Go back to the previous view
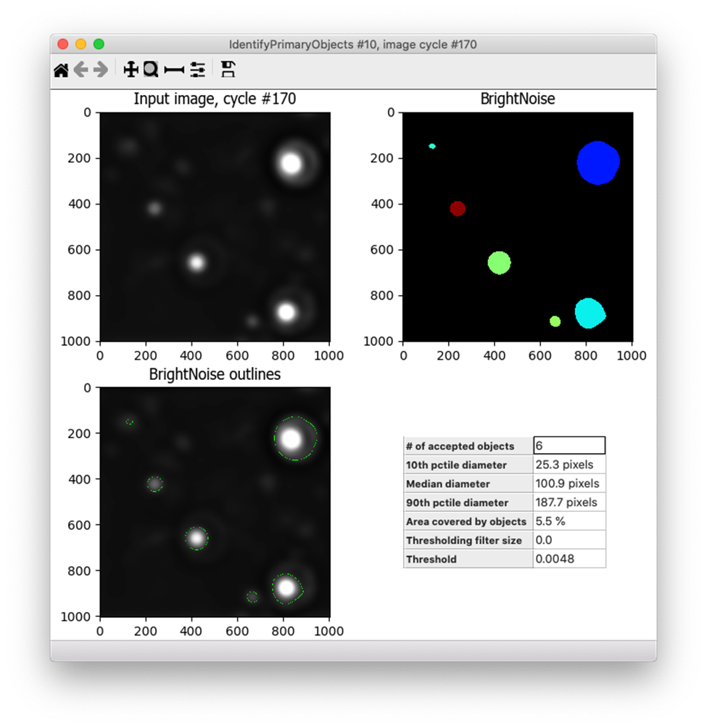Screen dimensions: 707x728 click(x=80, y=70)
